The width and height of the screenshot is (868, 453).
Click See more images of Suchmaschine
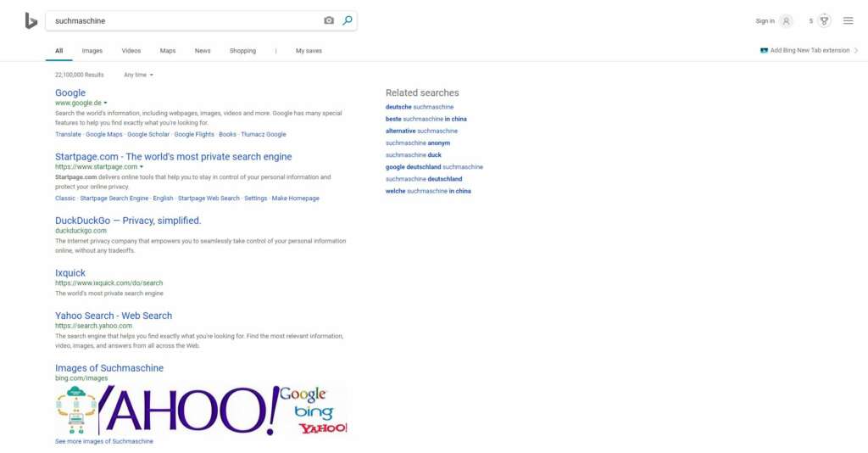(x=104, y=441)
